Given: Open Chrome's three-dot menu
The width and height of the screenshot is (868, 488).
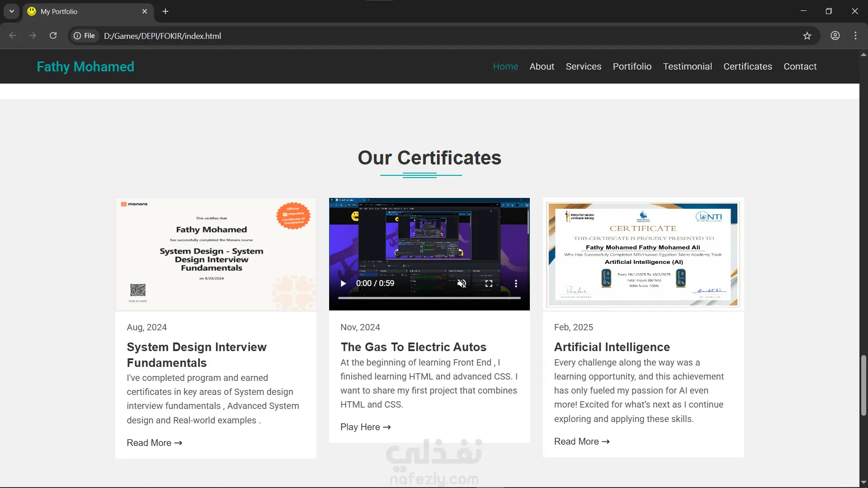Looking at the screenshot, I should pyautogui.click(x=855, y=36).
